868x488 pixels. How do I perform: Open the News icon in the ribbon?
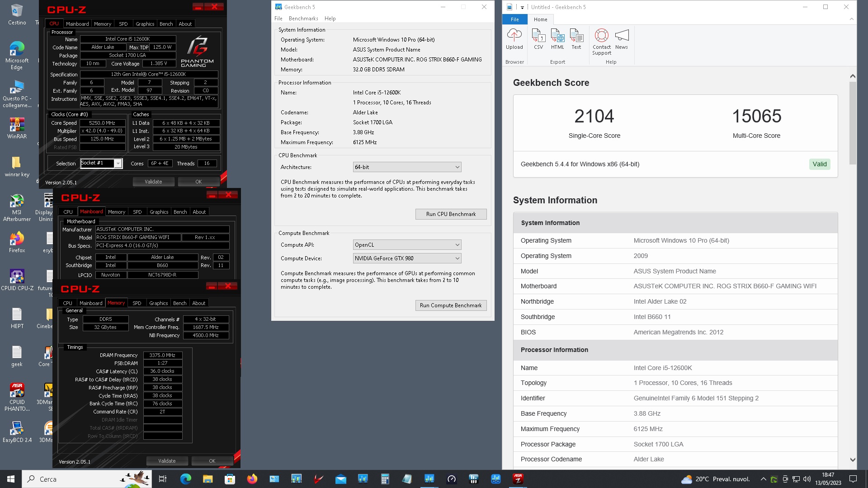[622, 39]
